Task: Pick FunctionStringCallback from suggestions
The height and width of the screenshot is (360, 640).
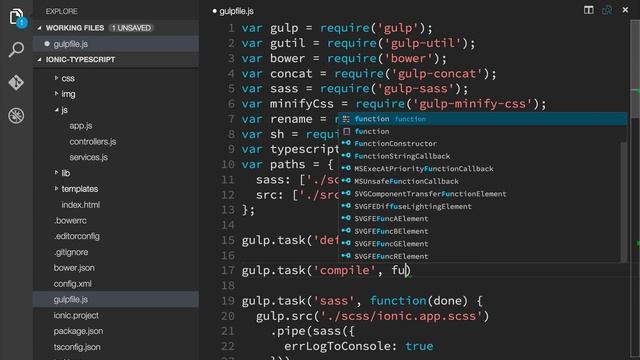Action: click(x=480, y=156)
